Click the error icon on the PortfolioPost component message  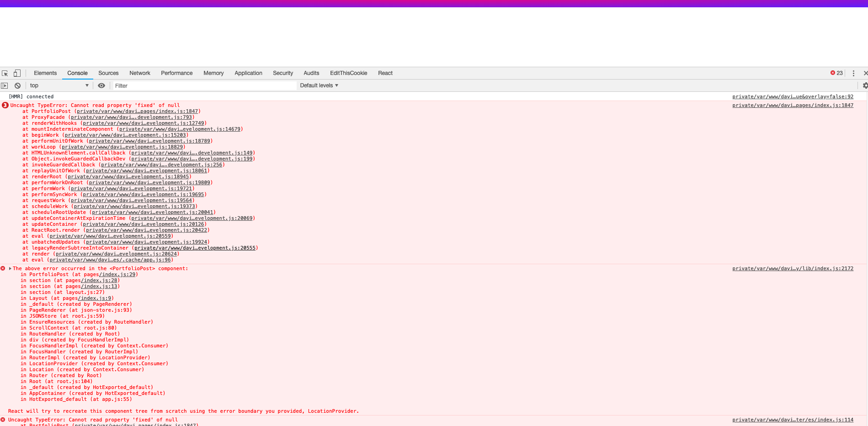3,268
